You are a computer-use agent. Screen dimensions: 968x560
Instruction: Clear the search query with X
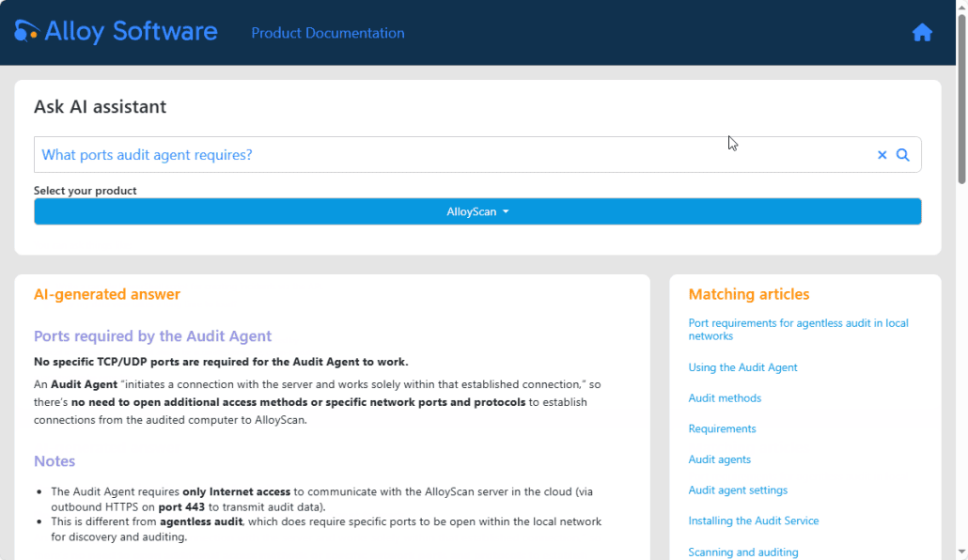(882, 155)
